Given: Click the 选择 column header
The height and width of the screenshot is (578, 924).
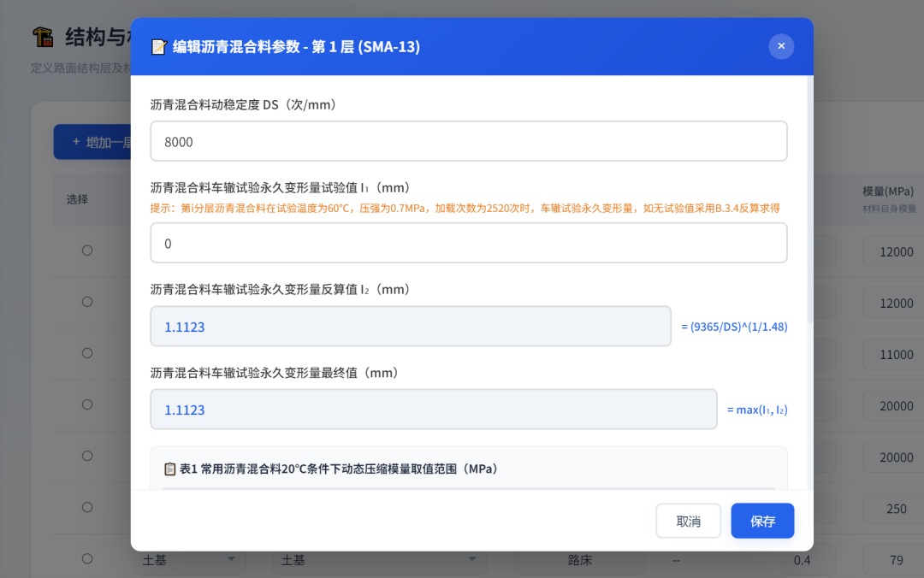Looking at the screenshot, I should click(x=77, y=199).
